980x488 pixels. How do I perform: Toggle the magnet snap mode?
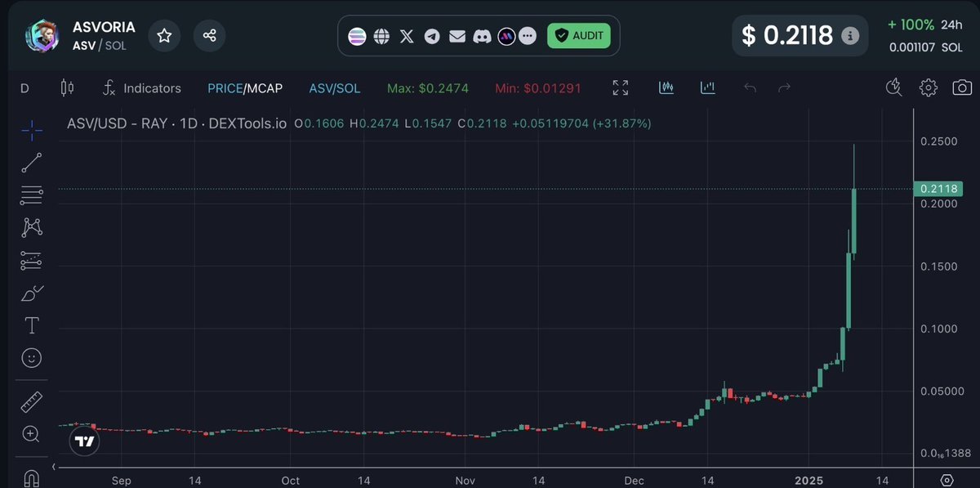(32, 477)
